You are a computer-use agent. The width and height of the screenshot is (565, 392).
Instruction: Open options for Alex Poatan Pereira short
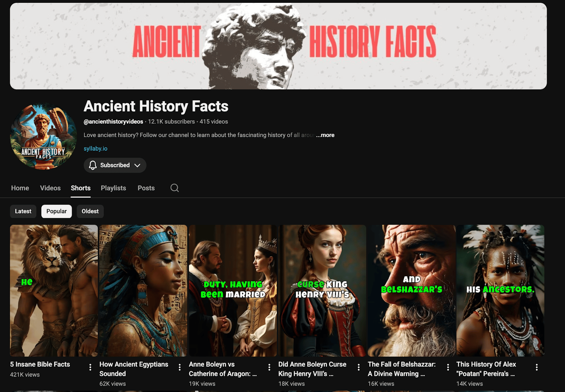pos(537,367)
